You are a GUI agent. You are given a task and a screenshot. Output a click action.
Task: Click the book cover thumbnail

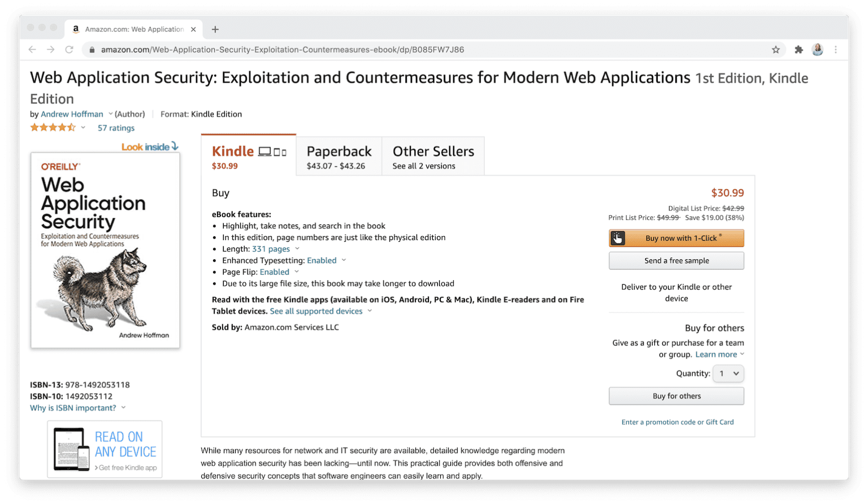105,250
